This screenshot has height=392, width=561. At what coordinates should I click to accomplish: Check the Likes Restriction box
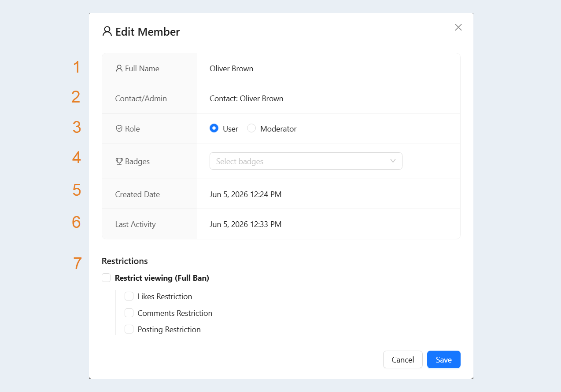[129, 296]
